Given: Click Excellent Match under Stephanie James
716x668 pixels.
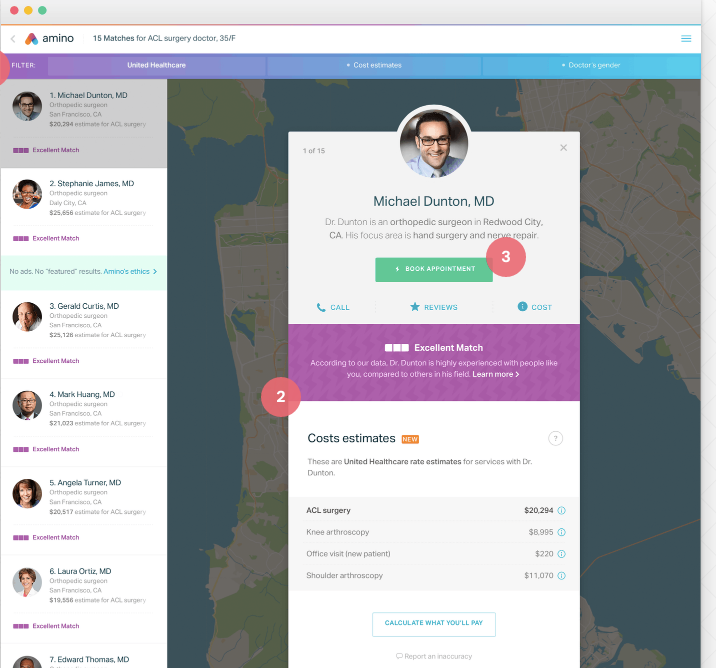Looking at the screenshot, I should pos(46,238).
